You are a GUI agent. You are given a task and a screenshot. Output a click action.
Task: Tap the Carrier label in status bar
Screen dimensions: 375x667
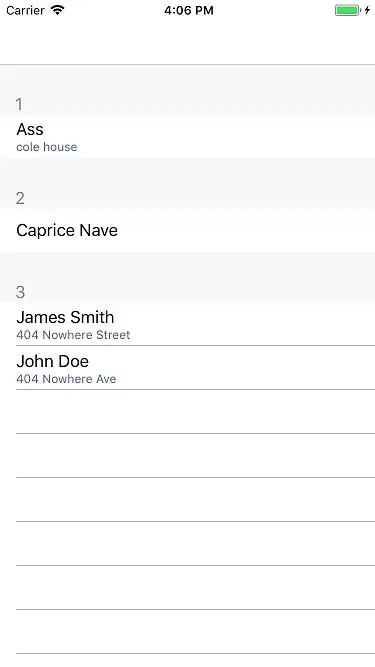(25, 10)
